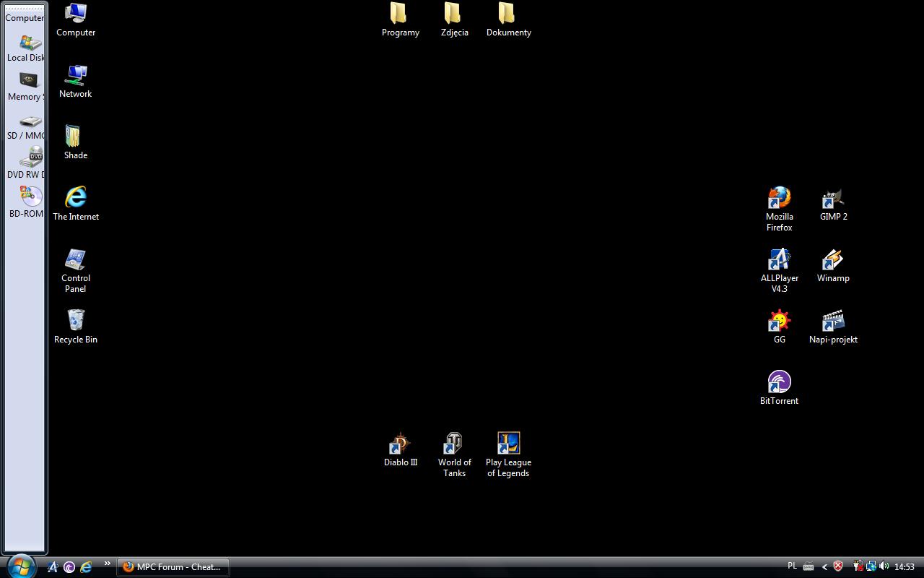The height and width of the screenshot is (578, 924).
Task: Select the Diablo III shortcut
Action: point(401,450)
